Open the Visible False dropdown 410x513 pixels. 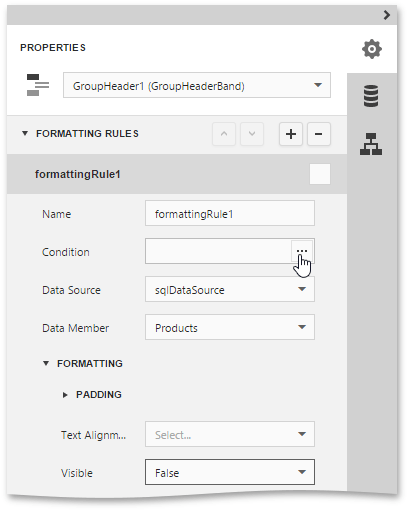coord(230,472)
